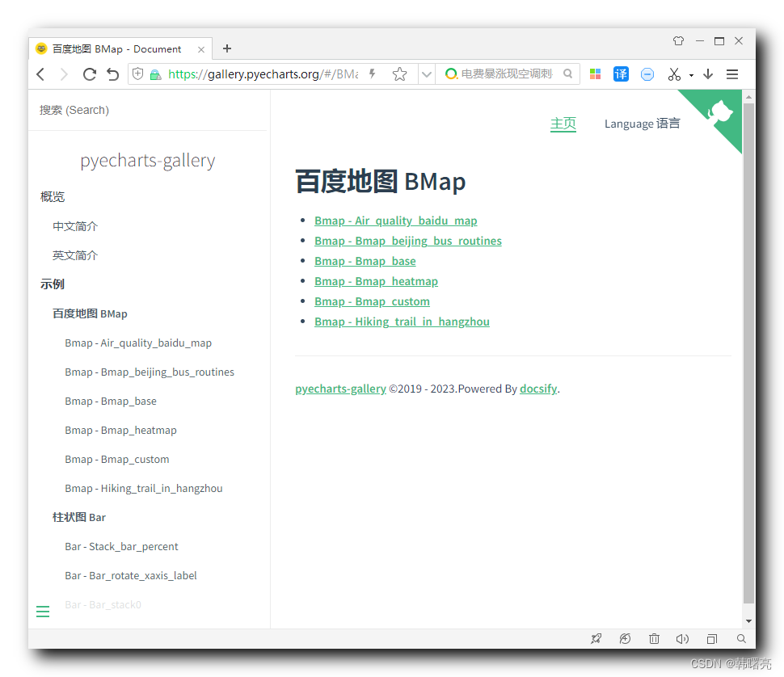This screenshot has height=677, width=784.
Task: Click the circular refresh icon in status bar
Action: tap(625, 638)
